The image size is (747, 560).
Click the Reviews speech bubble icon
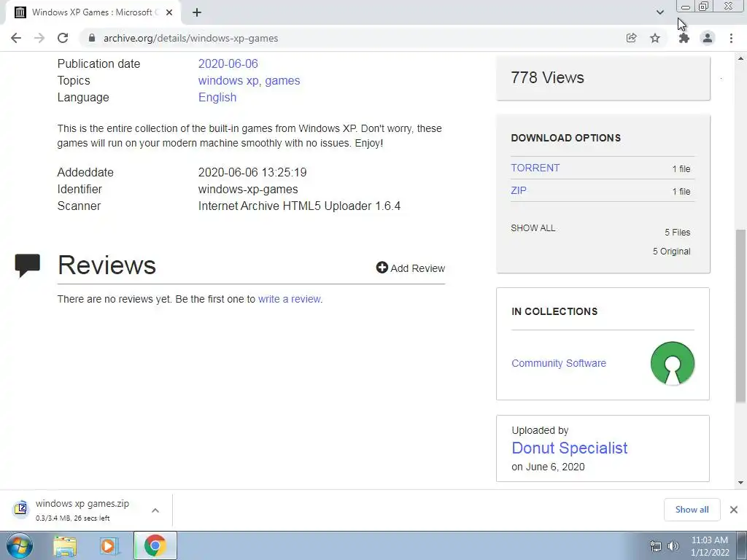click(27, 265)
